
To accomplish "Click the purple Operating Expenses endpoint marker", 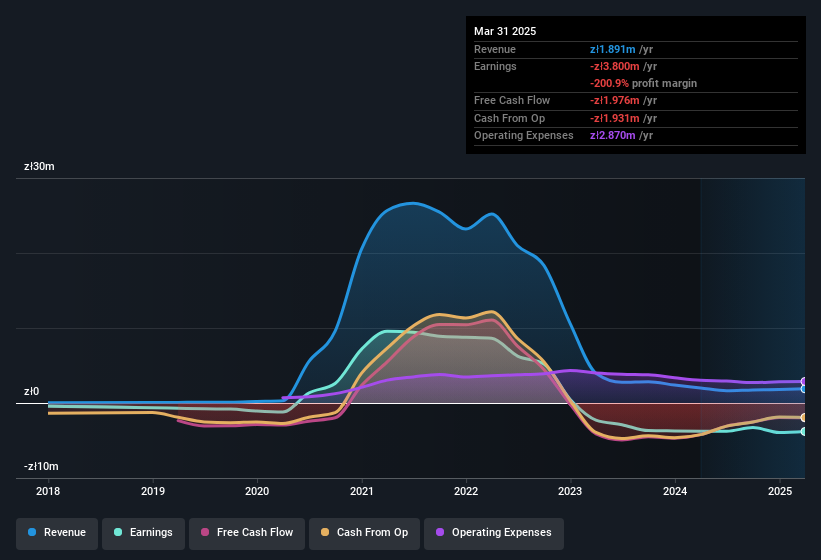I will tap(804, 382).
